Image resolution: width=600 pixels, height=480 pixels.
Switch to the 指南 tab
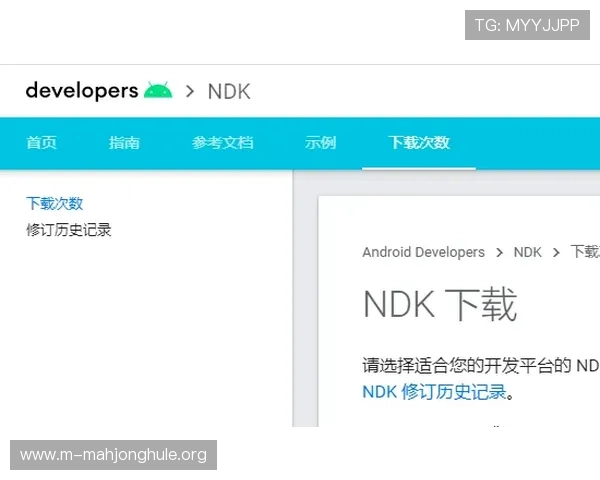click(x=124, y=143)
